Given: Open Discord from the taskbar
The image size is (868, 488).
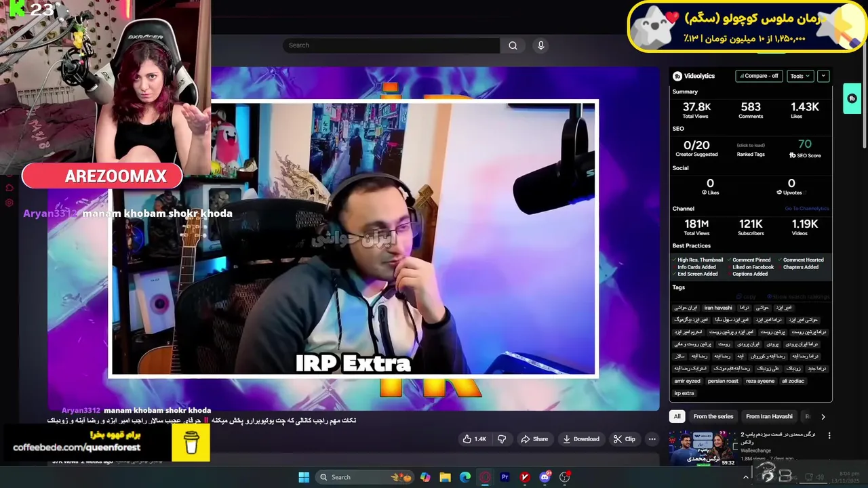Looking at the screenshot, I should pyautogui.click(x=545, y=477).
